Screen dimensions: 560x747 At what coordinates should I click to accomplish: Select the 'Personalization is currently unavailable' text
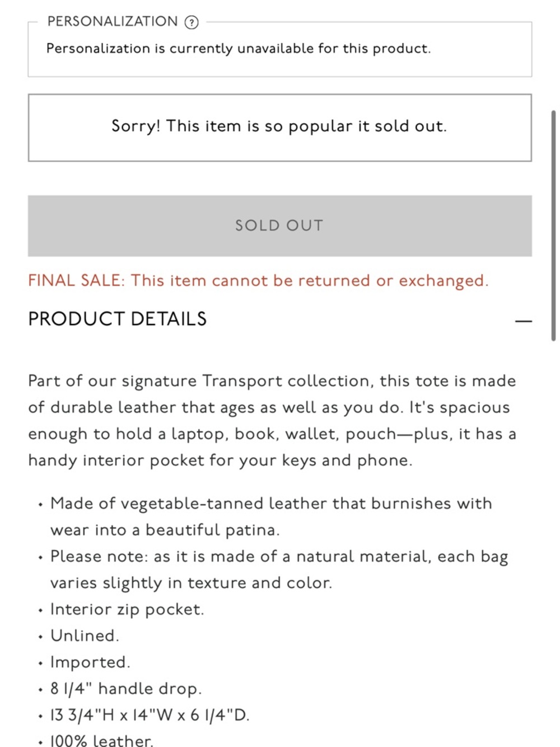[x=239, y=49]
